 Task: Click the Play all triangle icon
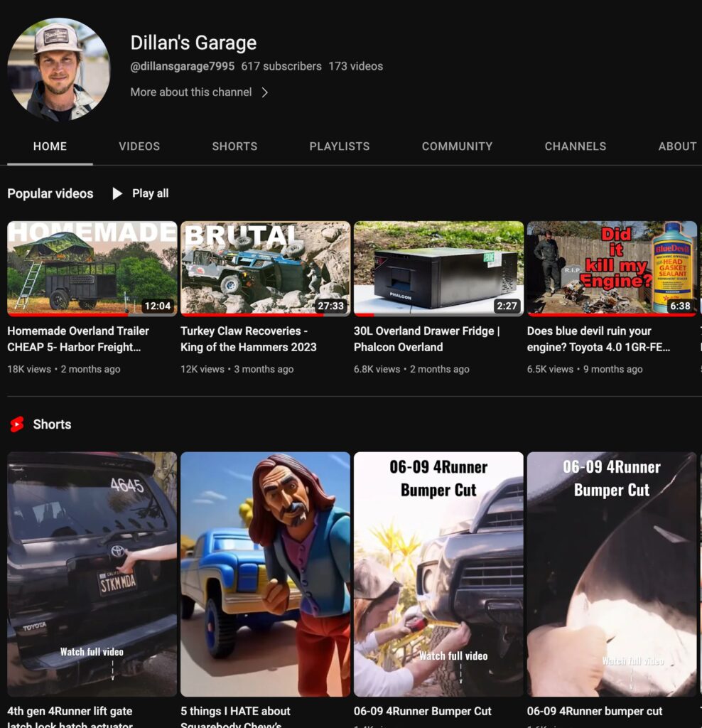117,193
